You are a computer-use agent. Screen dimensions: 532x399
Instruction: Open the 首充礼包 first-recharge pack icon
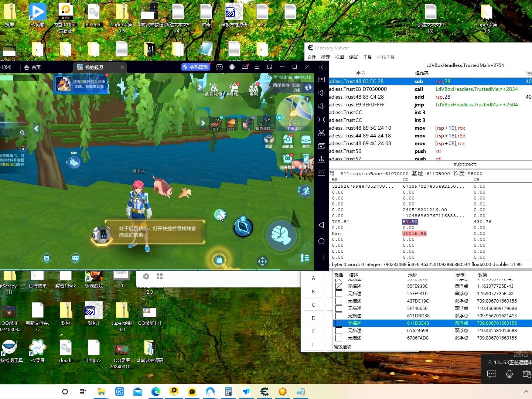[214, 89]
